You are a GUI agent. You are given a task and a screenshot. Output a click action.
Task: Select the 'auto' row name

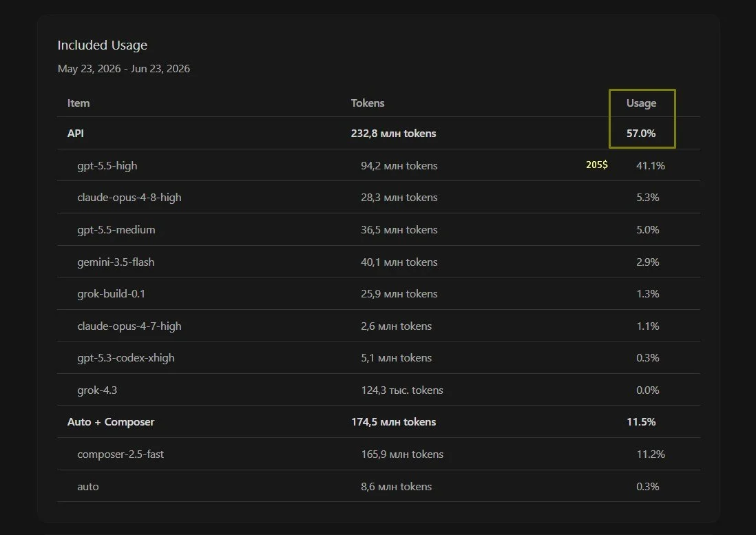point(87,487)
